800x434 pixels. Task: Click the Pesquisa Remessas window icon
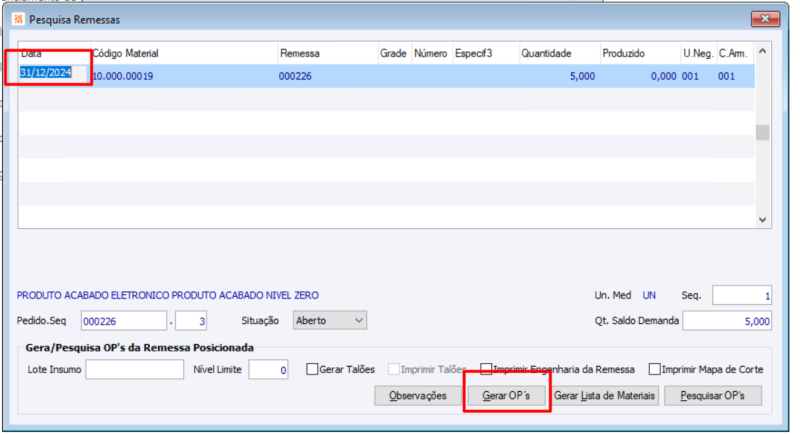point(18,19)
